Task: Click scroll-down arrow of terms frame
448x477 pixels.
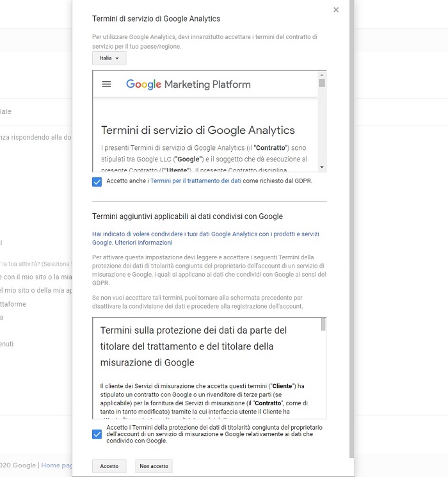Action: click(x=322, y=167)
